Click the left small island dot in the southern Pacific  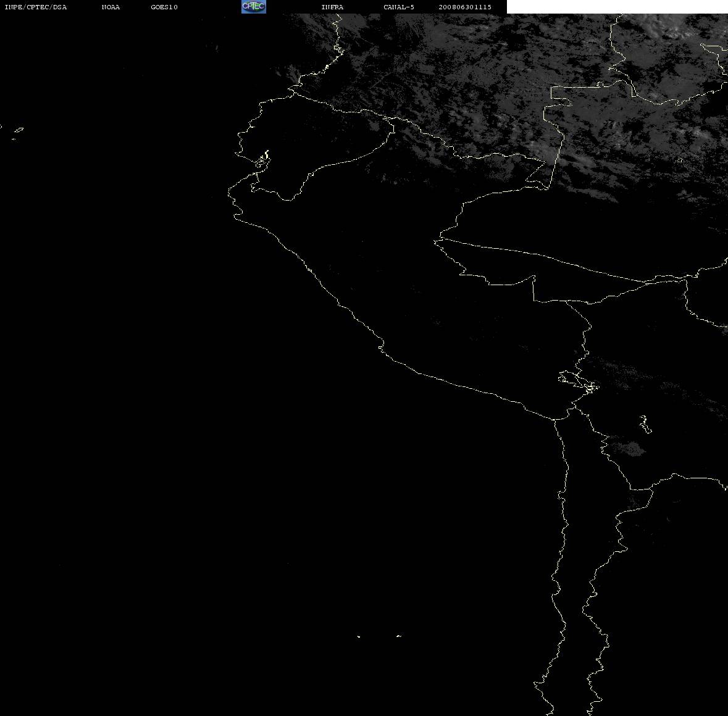pyautogui.click(x=358, y=636)
